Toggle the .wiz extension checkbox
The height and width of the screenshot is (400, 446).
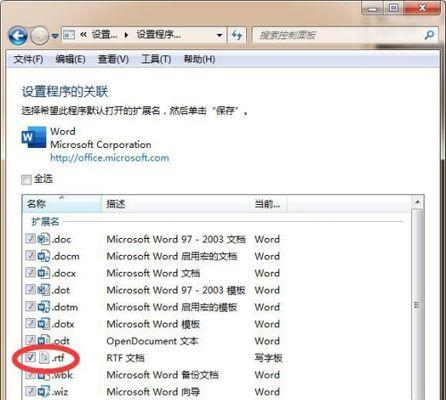(x=30, y=391)
